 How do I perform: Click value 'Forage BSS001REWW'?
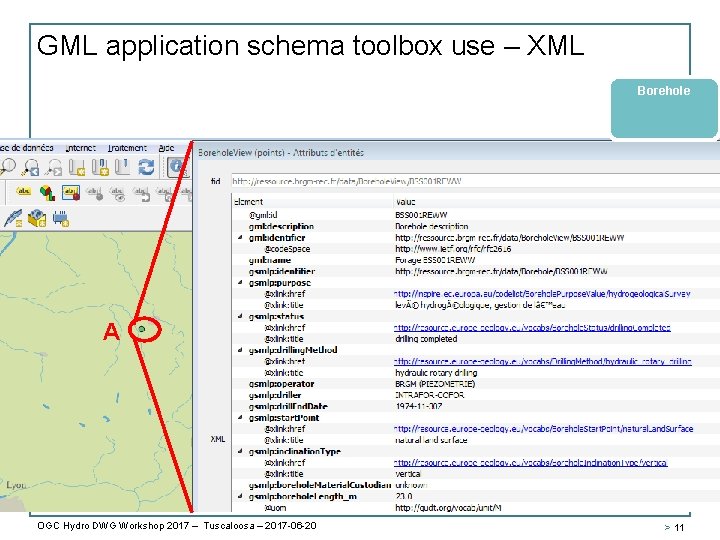coord(435,260)
